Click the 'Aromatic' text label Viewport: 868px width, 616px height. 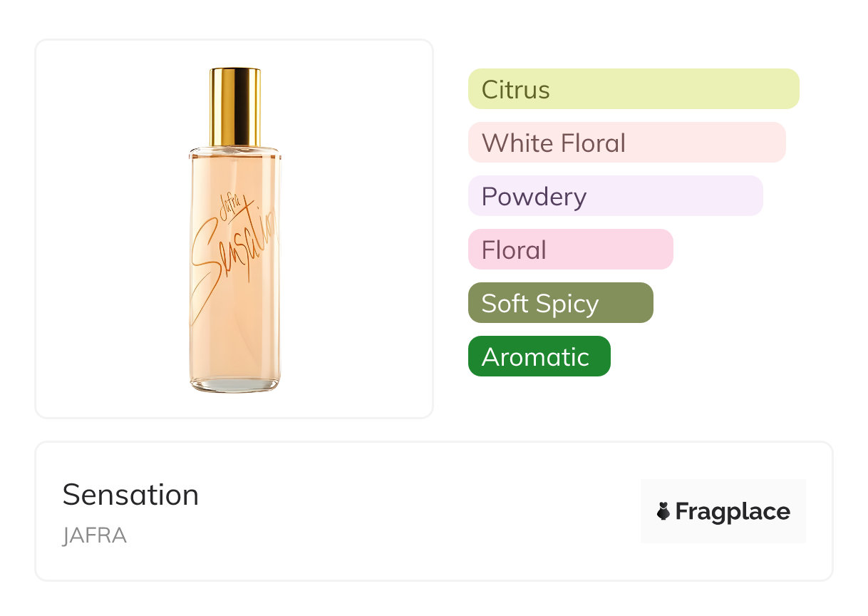535,357
